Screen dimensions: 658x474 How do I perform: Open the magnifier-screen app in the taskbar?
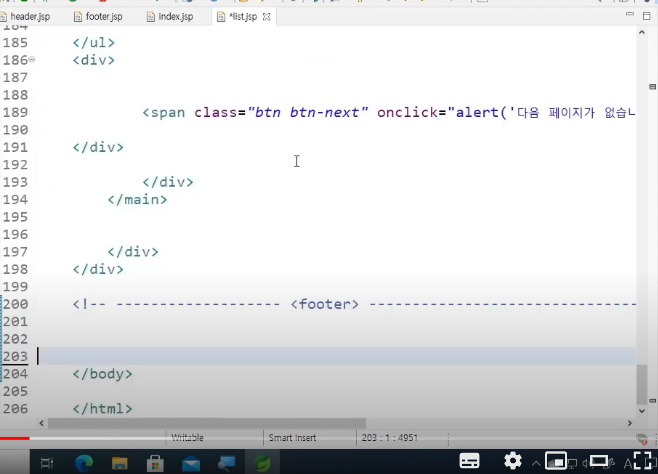[x=227, y=463]
